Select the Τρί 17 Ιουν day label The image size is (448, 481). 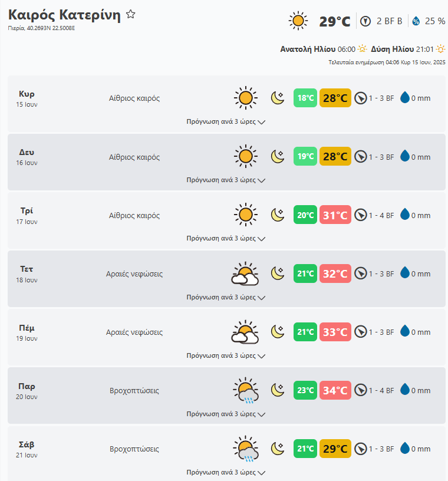click(x=27, y=215)
